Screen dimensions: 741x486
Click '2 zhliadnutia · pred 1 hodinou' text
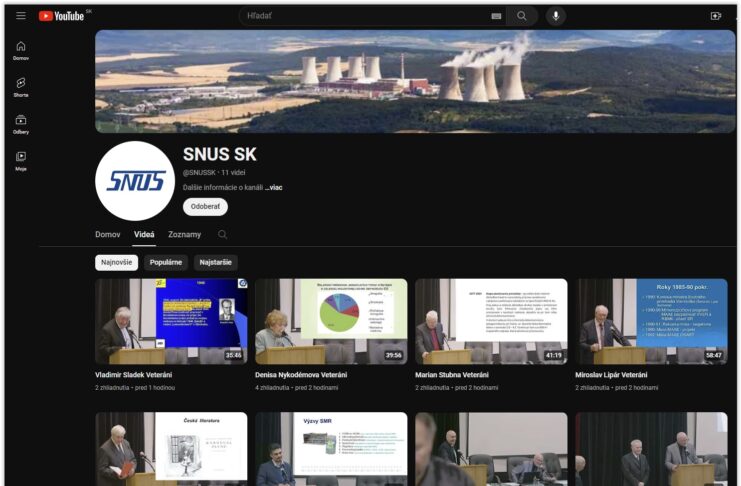(135, 388)
